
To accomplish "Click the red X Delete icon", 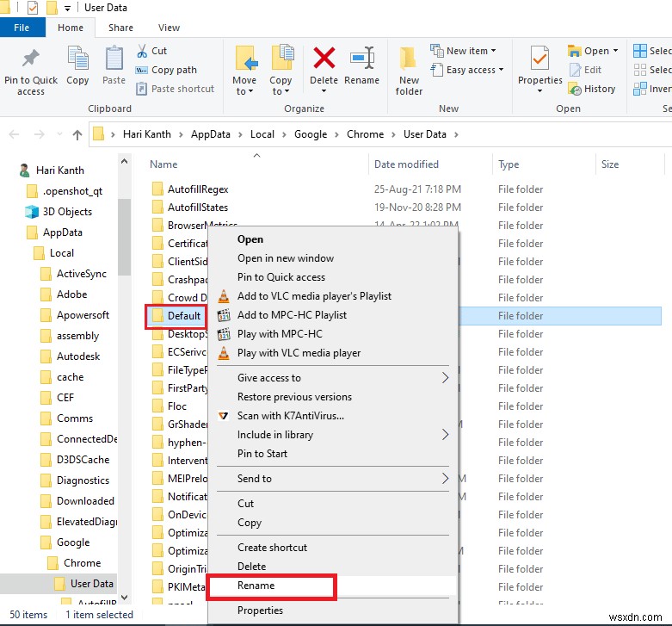I will point(324,58).
